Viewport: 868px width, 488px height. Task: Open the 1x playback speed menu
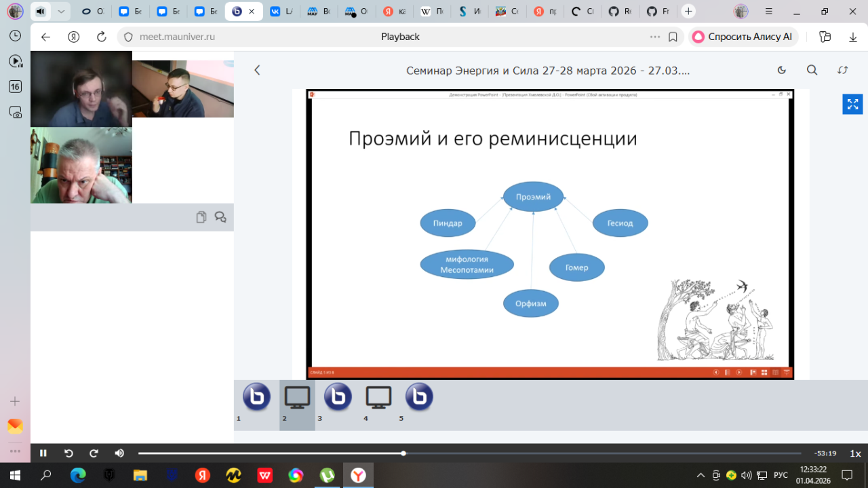click(855, 453)
